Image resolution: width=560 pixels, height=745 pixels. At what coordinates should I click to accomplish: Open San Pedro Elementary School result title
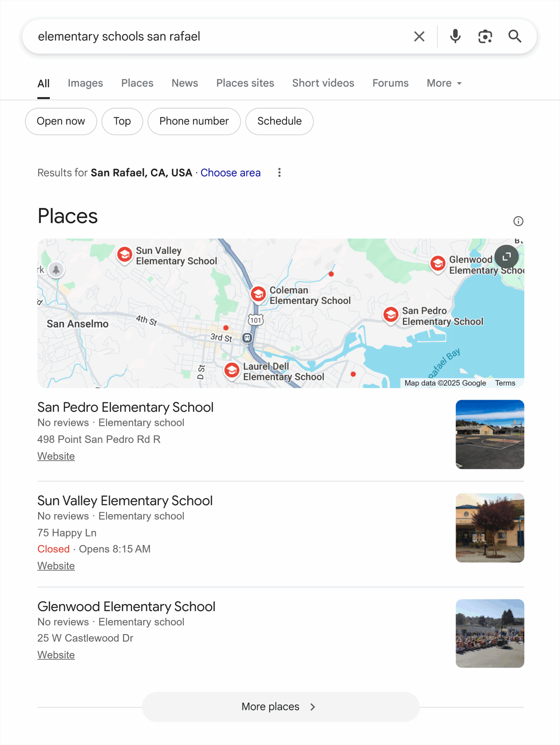(x=125, y=407)
